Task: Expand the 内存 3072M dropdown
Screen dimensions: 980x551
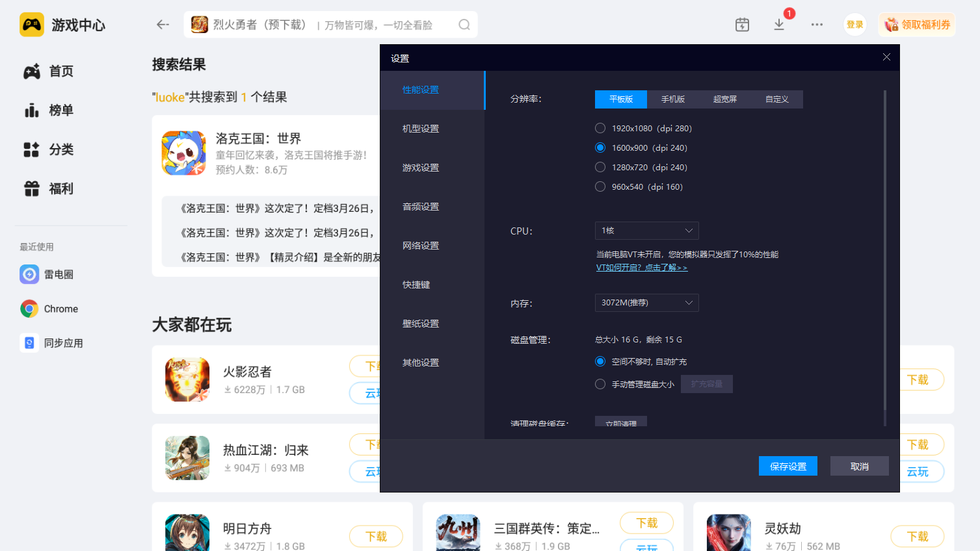Action: [x=647, y=303]
